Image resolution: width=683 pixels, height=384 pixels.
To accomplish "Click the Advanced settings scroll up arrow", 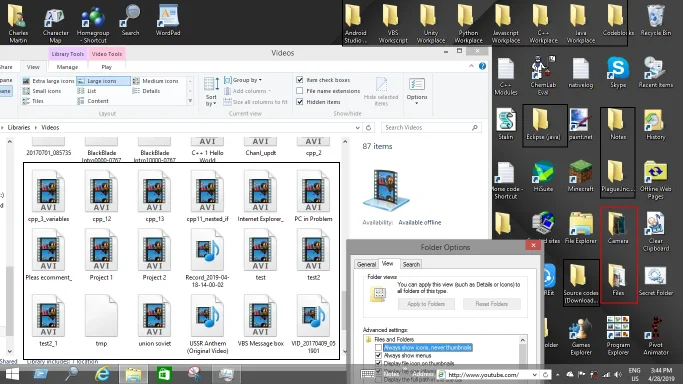I will 522,340.
